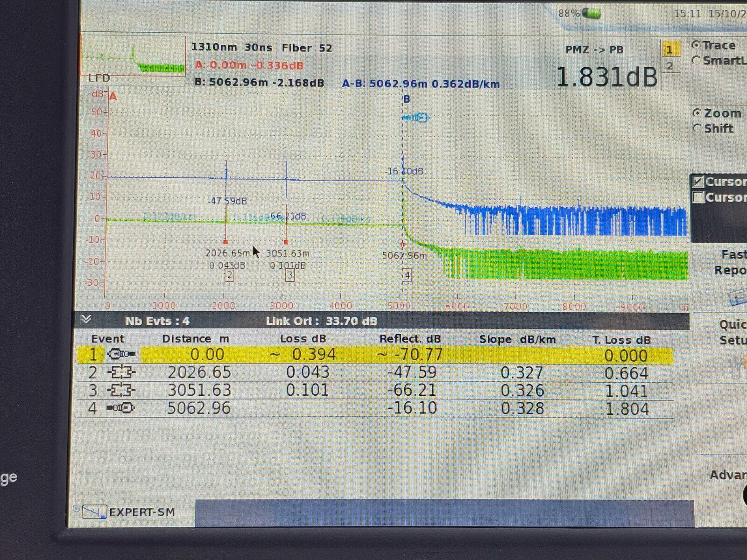Click the launch connector icon in event row 1
Image resolution: width=747 pixels, height=560 pixels.
pyautogui.click(x=121, y=355)
